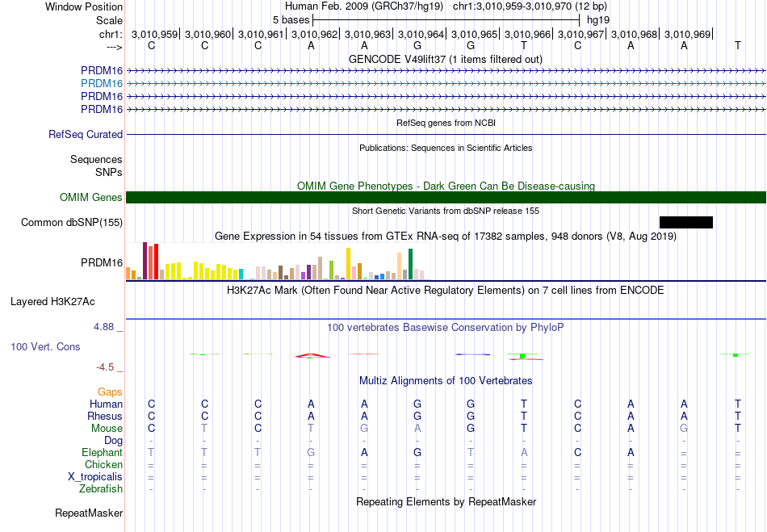
Task: Click the ---> sequence direction arrow
Action: pyautogui.click(x=115, y=47)
